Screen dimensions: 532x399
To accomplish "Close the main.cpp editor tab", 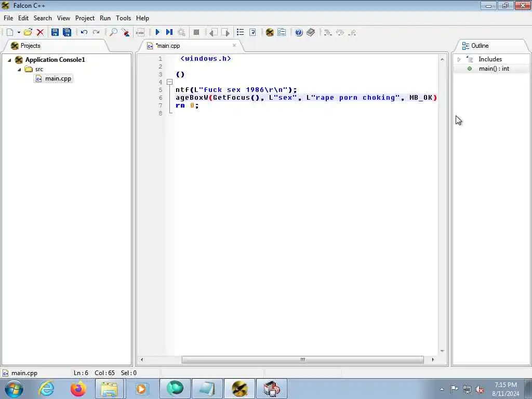I will [x=234, y=45].
